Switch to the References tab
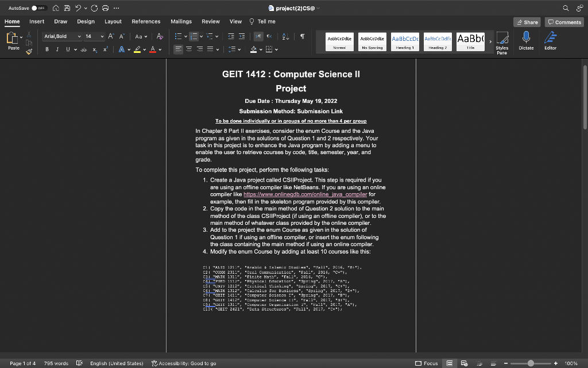The width and height of the screenshot is (588, 368). pyautogui.click(x=146, y=21)
